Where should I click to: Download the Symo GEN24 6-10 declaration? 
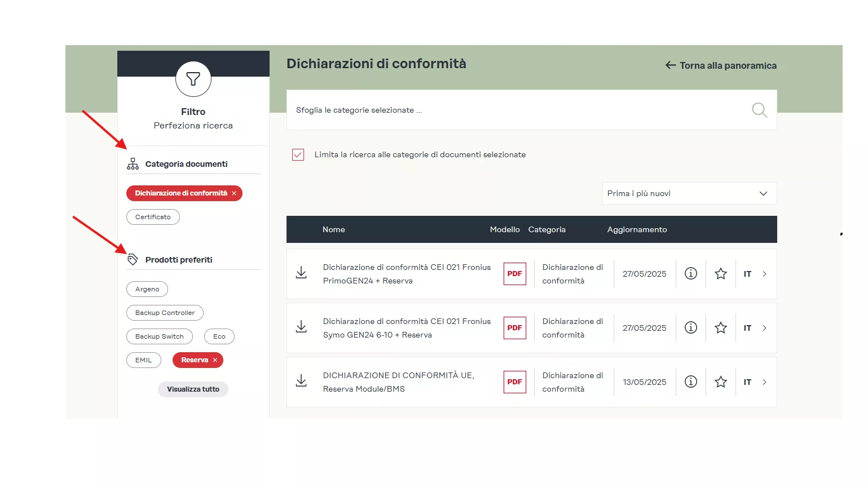(x=302, y=327)
